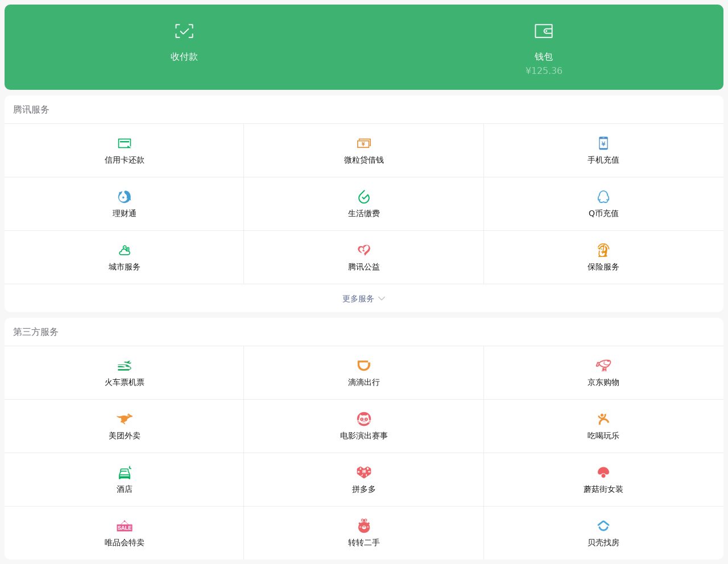Open the 火车票机票 train ticket icon
The width and height of the screenshot is (728, 564).
tap(125, 366)
